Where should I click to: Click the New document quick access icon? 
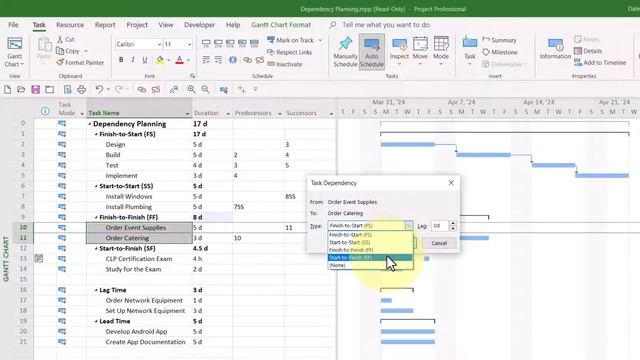tap(7, 89)
